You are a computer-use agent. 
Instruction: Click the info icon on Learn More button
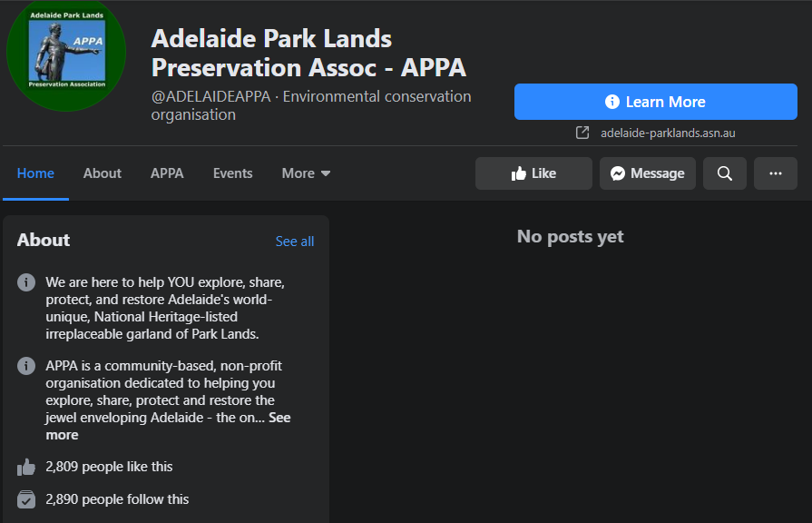click(612, 101)
